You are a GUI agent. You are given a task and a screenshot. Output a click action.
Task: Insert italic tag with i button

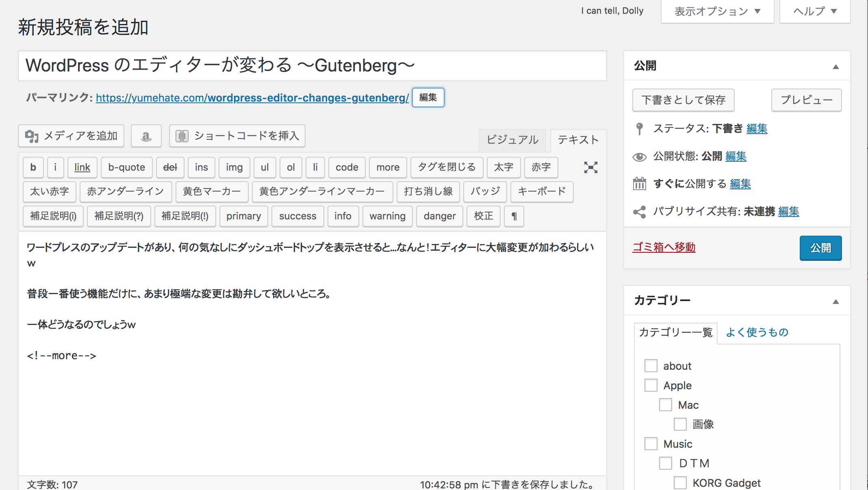click(55, 167)
